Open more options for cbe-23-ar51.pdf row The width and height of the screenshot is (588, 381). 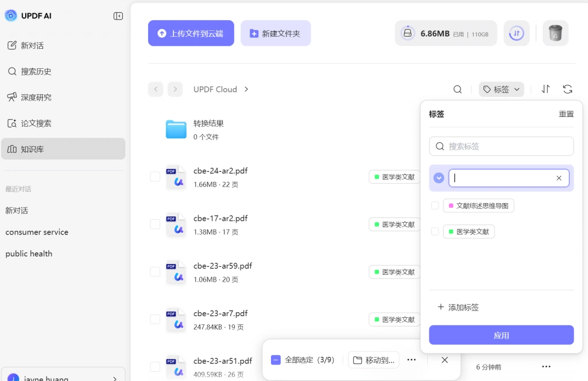click(x=546, y=367)
